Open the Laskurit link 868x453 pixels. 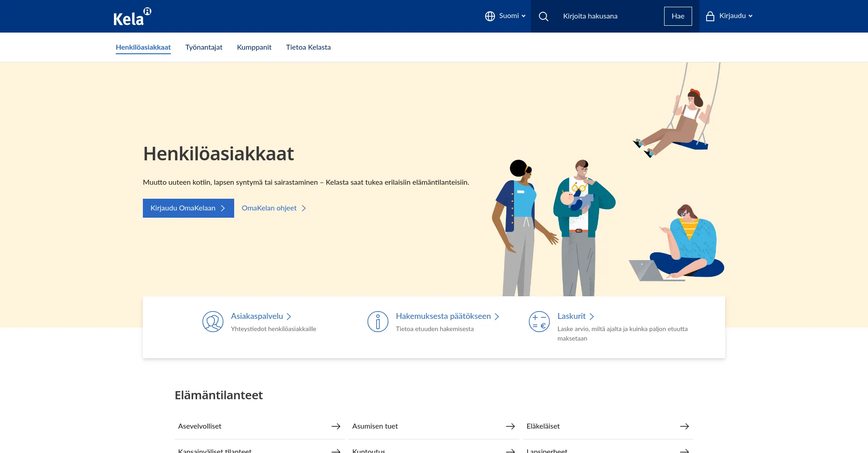pos(576,316)
